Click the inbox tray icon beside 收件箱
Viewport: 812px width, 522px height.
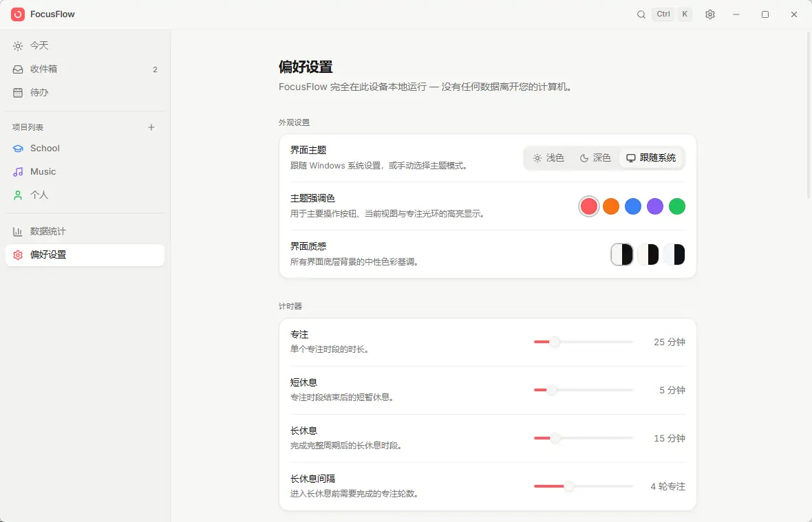pyautogui.click(x=18, y=69)
